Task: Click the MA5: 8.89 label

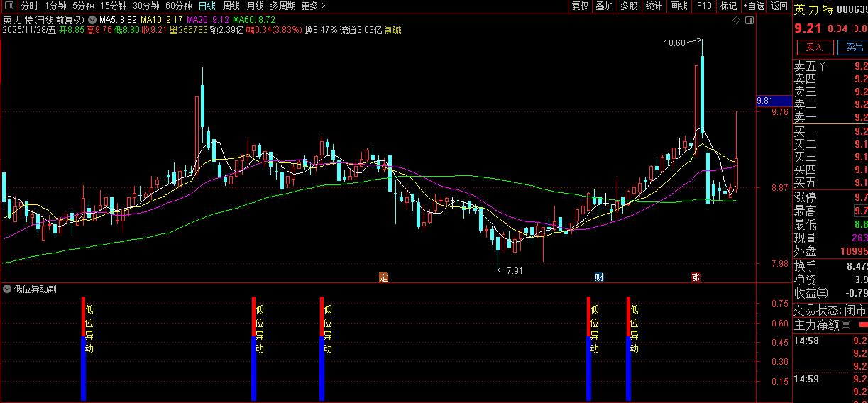Action: (x=118, y=19)
